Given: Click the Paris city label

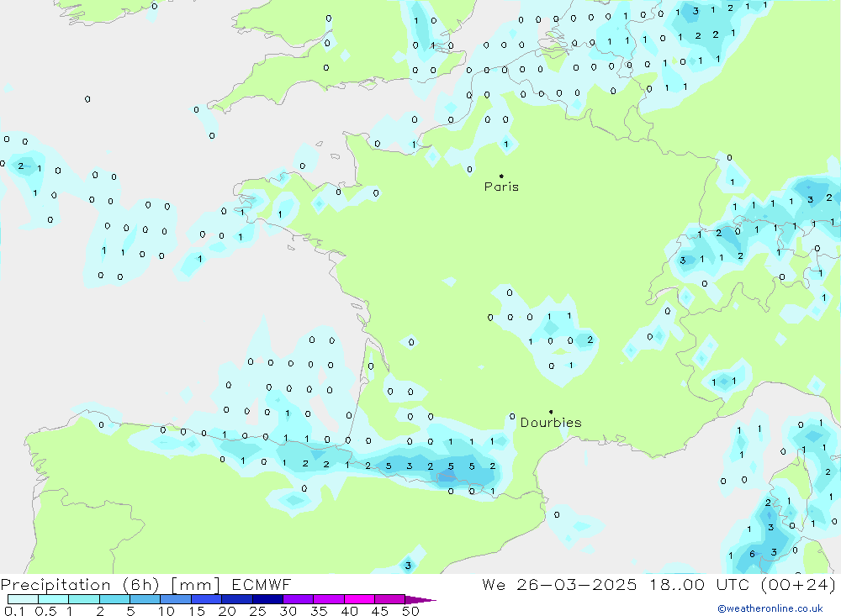Looking at the screenshot, I should point(501,187).
